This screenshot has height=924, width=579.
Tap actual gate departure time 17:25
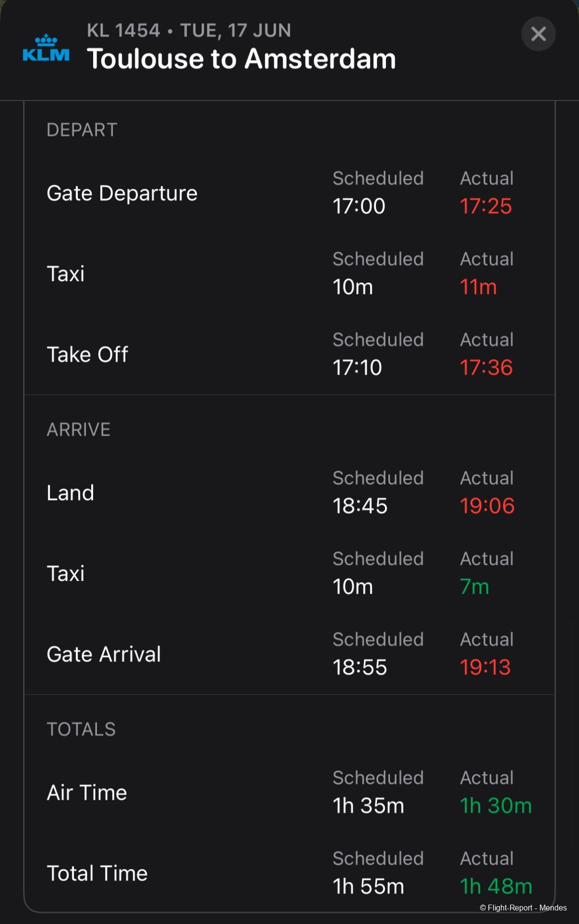(x=485, y=206)
